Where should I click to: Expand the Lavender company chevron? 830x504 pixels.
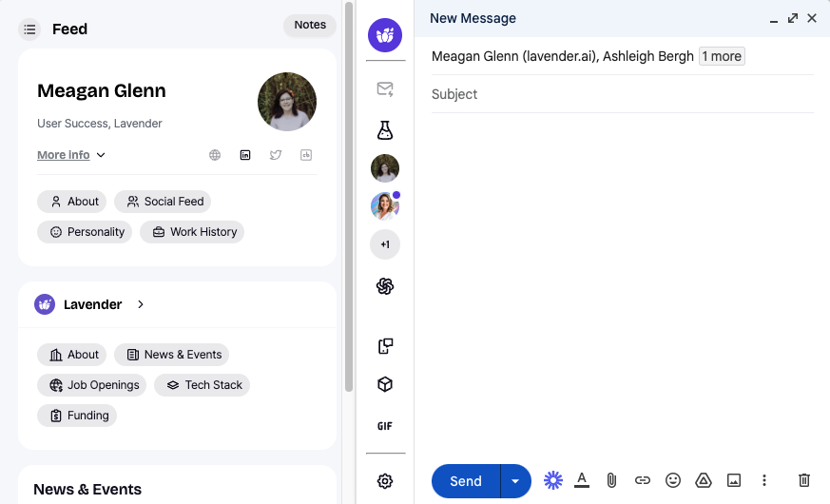[x=141, y=304]
